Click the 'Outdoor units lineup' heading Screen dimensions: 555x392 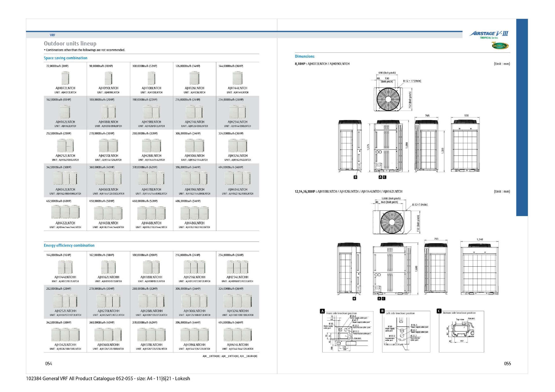coord(70,44)
